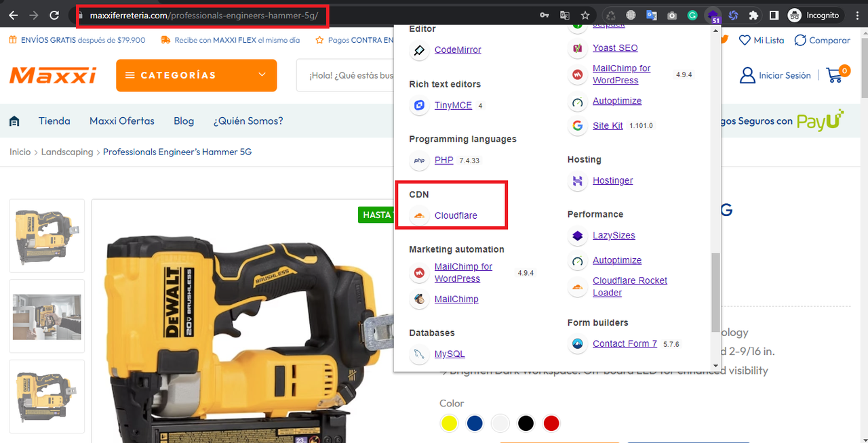The image size is (868, 443).
Task: Open MailChimp for WordPress link under Marketing automation
Action: 463,273
